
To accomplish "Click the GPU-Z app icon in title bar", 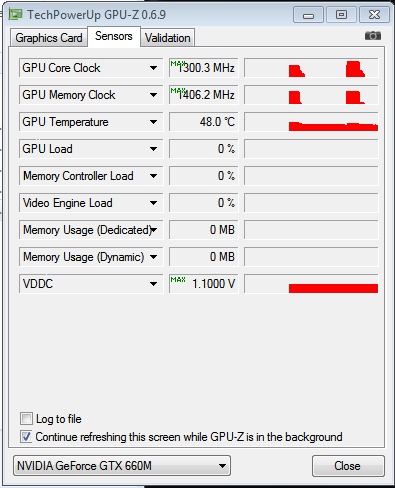I will [x=16, y=14].
